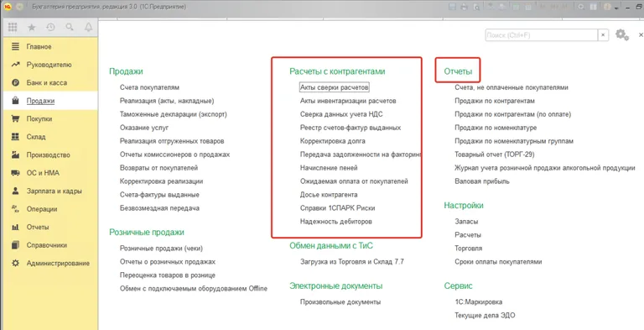The image size is (644, 330).
Task: Click the truck icon beside ОС и НМА
Action: [x=16, y=173]
